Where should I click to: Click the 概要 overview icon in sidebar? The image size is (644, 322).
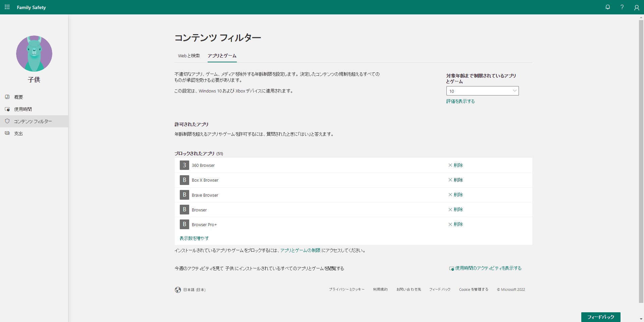(x=7, y=97)
